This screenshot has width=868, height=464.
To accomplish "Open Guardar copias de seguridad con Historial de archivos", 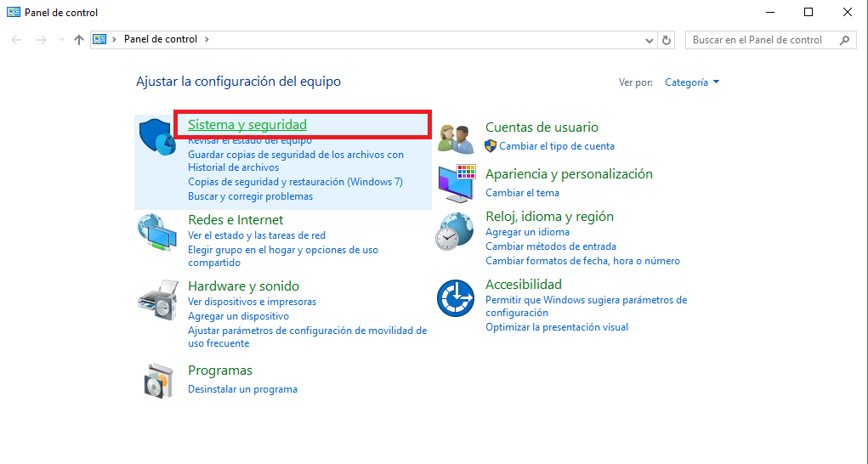I will pyautogui.click(x=296, y=161).
